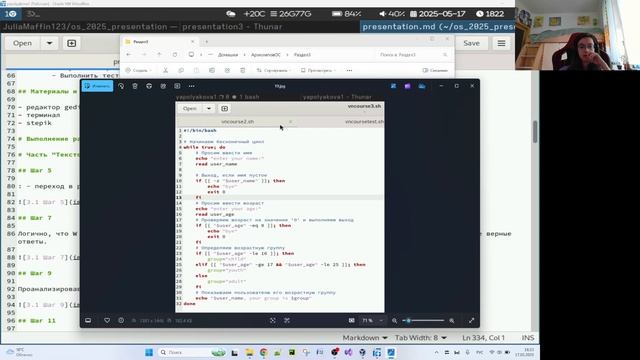Click the Windows Start button
The width and height of the screenshot is (640, 360).
149,352
